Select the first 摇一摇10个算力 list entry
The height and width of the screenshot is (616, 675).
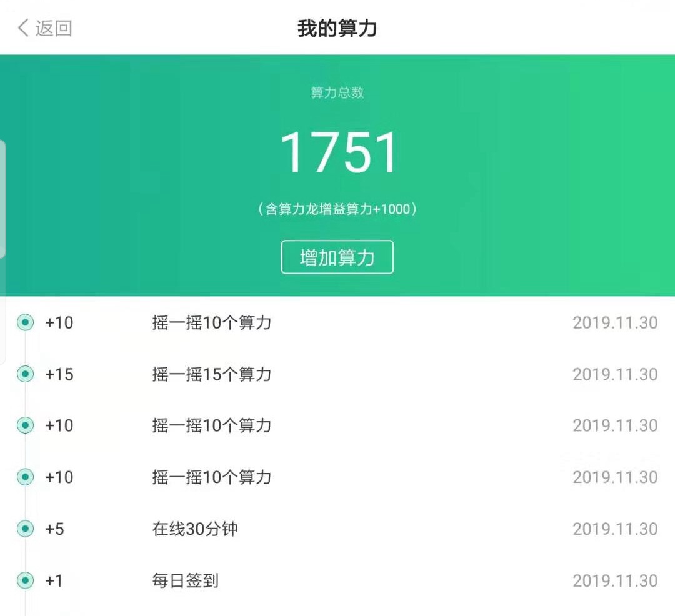click(x=211, y=323)
